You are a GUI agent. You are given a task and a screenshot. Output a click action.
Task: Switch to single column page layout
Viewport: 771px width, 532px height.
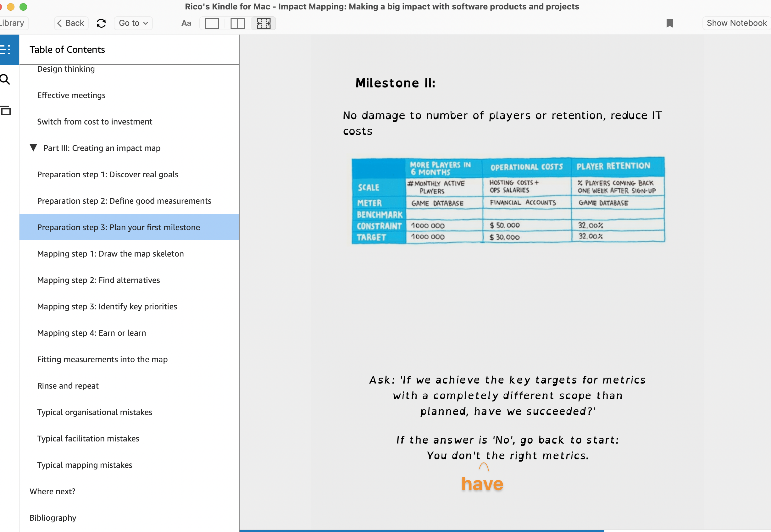212,23
